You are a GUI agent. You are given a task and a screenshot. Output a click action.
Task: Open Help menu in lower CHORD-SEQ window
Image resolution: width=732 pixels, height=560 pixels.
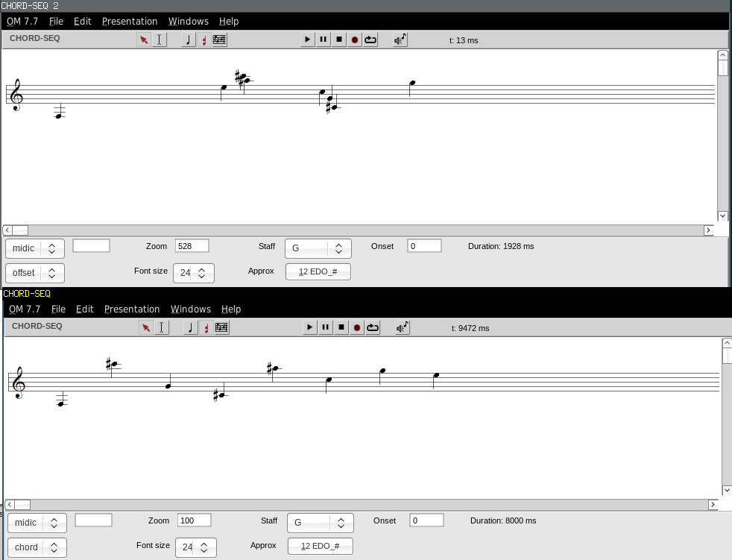tap(231, 309)
